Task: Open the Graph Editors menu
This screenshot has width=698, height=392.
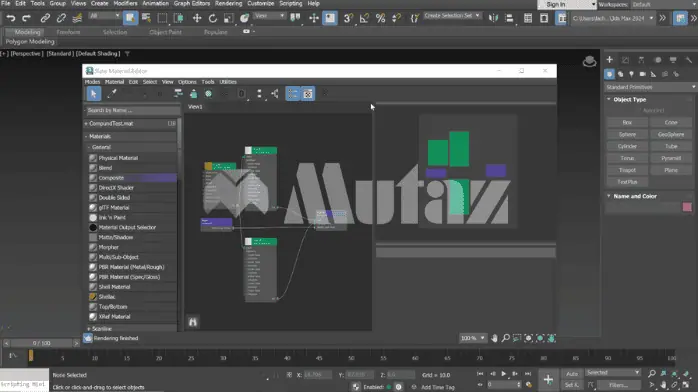Action: (x=191, y=4)
